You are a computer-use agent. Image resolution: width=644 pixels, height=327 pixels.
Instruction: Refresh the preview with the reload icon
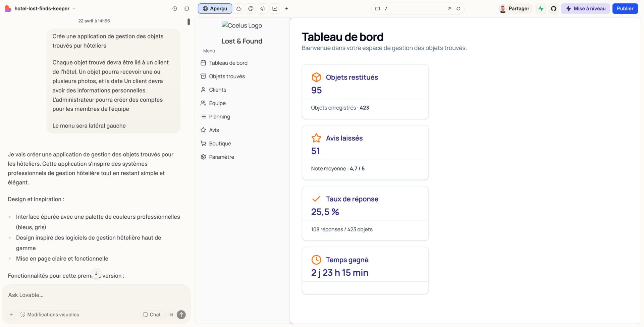(458, 9)
